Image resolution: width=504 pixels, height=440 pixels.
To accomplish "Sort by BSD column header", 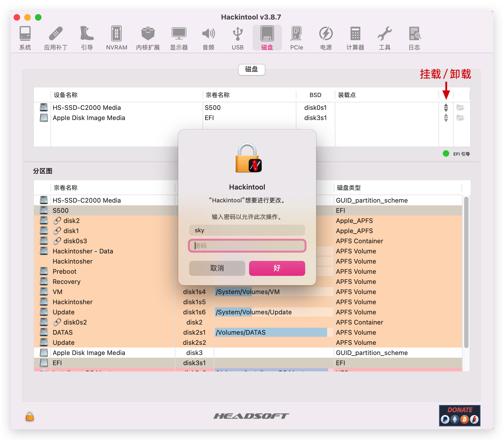I will point(315,95).
